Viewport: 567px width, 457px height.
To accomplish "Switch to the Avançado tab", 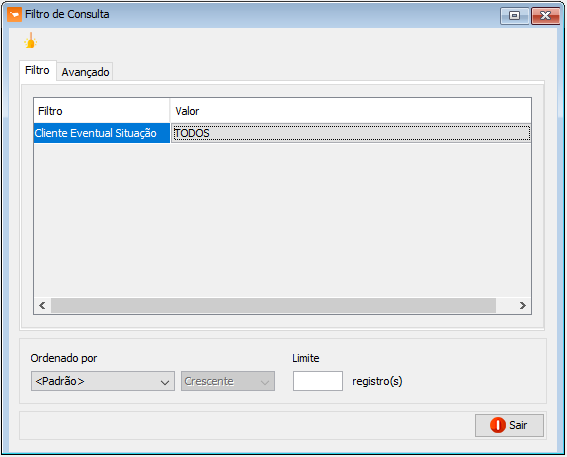I will tap(85, 72).
